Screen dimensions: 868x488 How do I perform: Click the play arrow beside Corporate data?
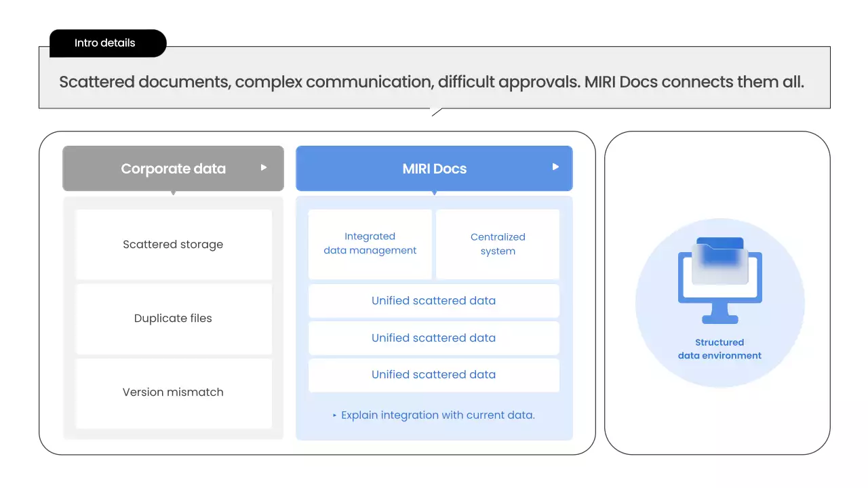click(264, 167)
